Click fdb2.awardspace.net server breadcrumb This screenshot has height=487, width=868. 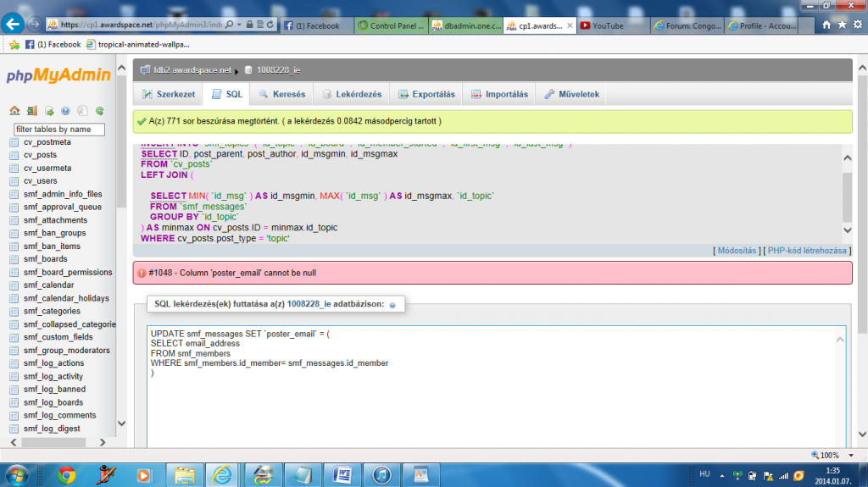pos(192,70)
